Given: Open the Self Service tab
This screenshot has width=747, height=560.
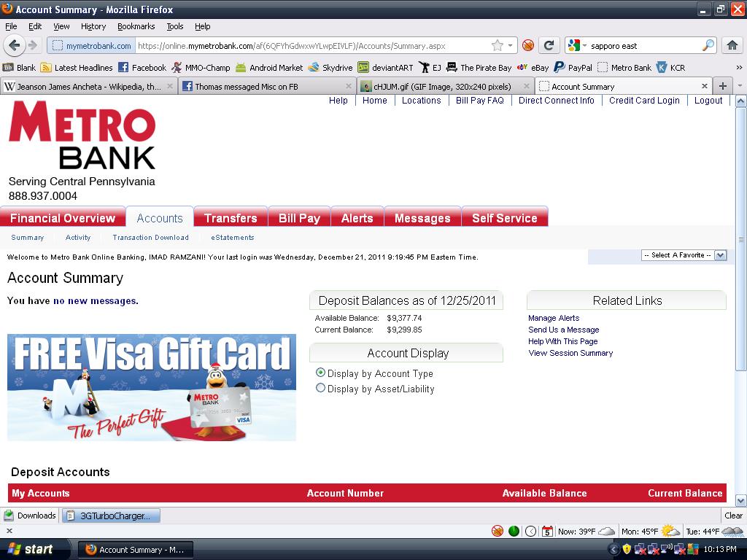Looking at the screenshot, I should pos(505,217).
